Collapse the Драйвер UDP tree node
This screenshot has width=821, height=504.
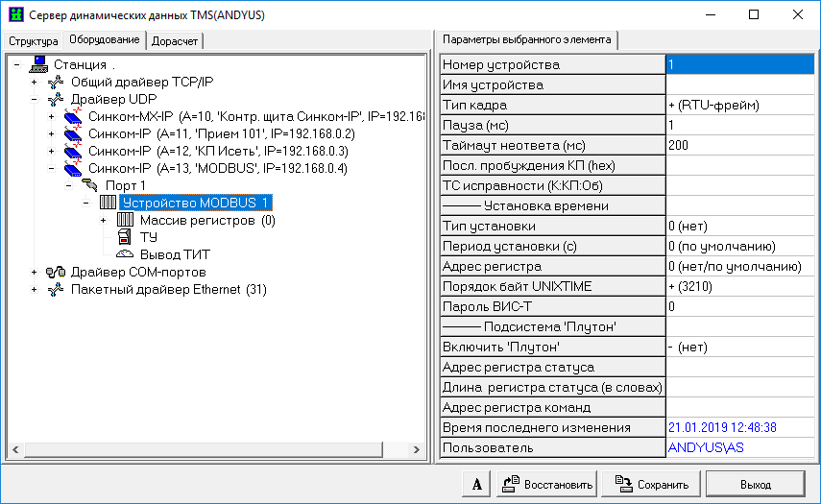[x=35, y=100]
